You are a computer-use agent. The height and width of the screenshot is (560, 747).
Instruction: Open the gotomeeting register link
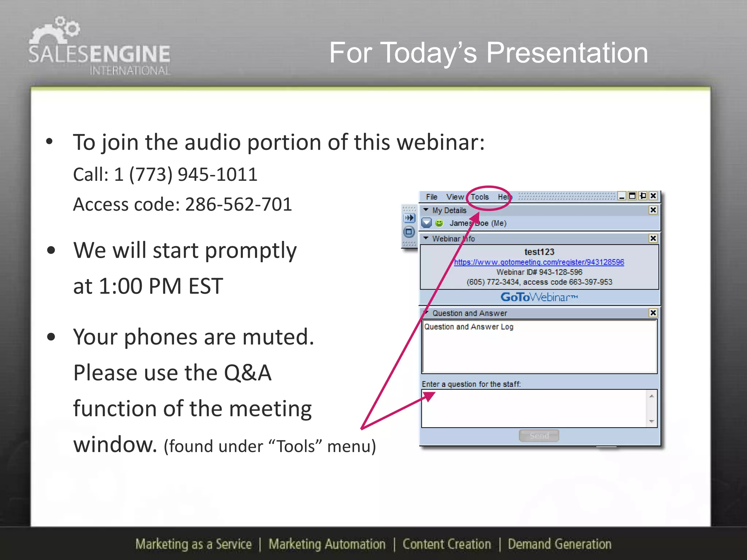[x=539, y=262]
